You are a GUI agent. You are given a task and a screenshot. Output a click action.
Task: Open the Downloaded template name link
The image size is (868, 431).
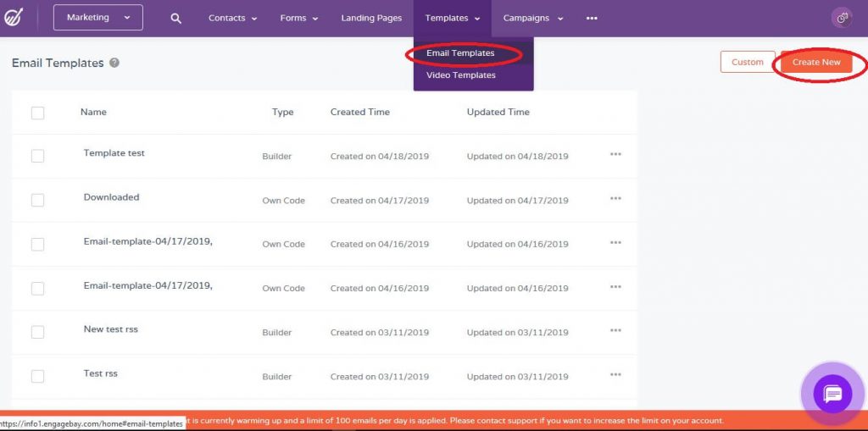tap(111, 197)
